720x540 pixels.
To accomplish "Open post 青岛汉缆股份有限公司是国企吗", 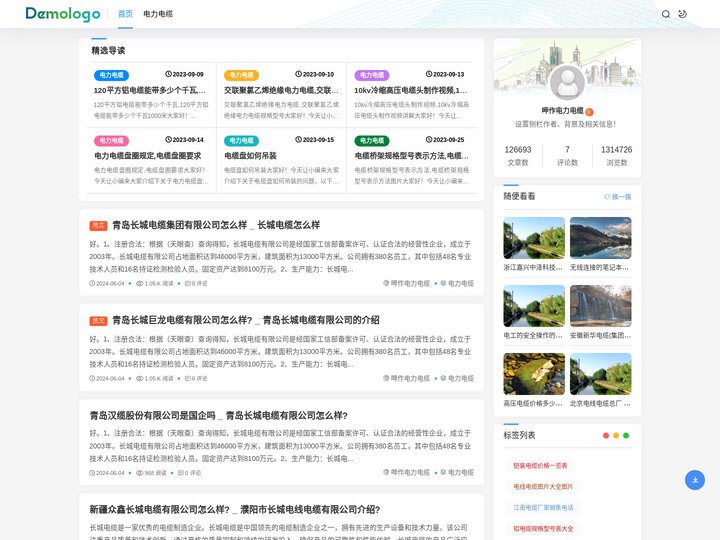I will [219, 416].
